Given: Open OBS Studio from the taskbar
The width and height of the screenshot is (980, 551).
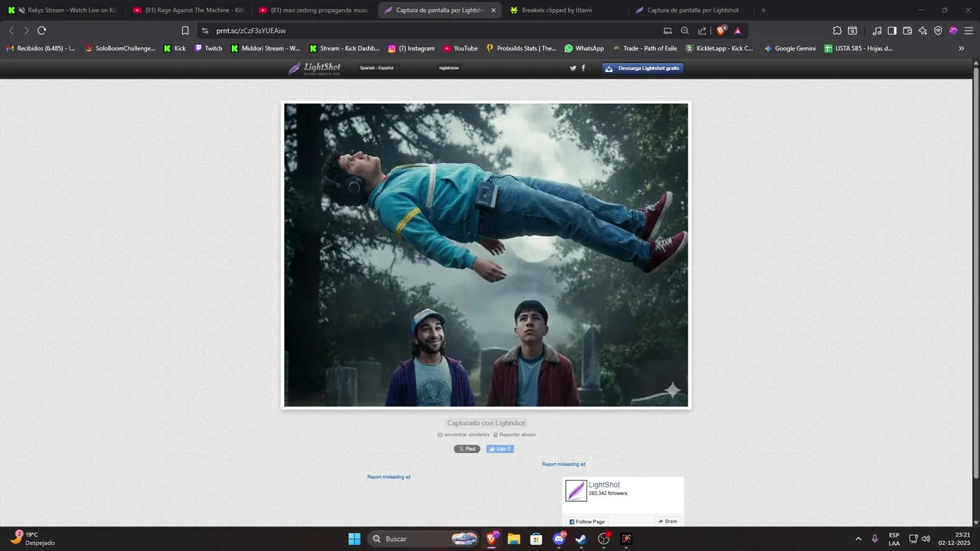Looking at the screenshot, I should click(603, 539).
